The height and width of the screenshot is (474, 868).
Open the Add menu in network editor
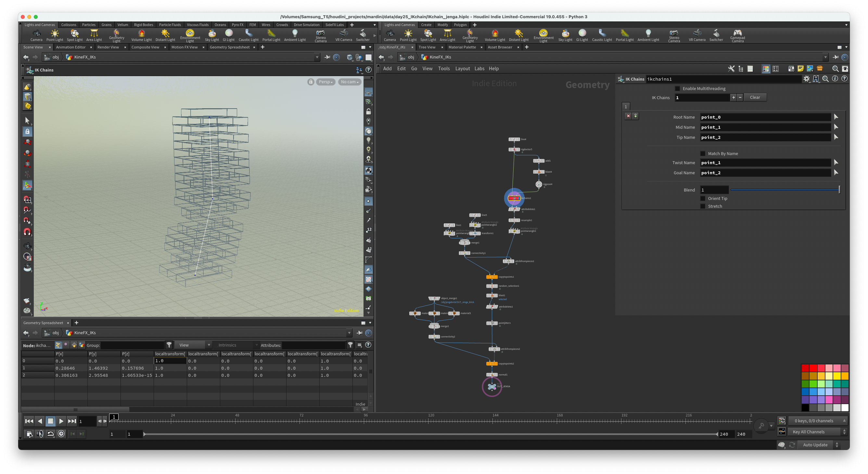click(x=387, y=69)
